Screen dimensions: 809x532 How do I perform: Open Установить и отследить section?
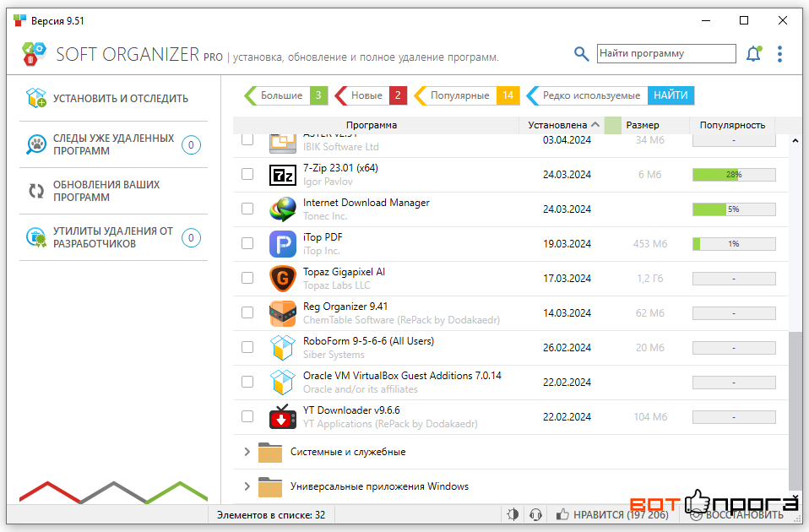point(113,98)
